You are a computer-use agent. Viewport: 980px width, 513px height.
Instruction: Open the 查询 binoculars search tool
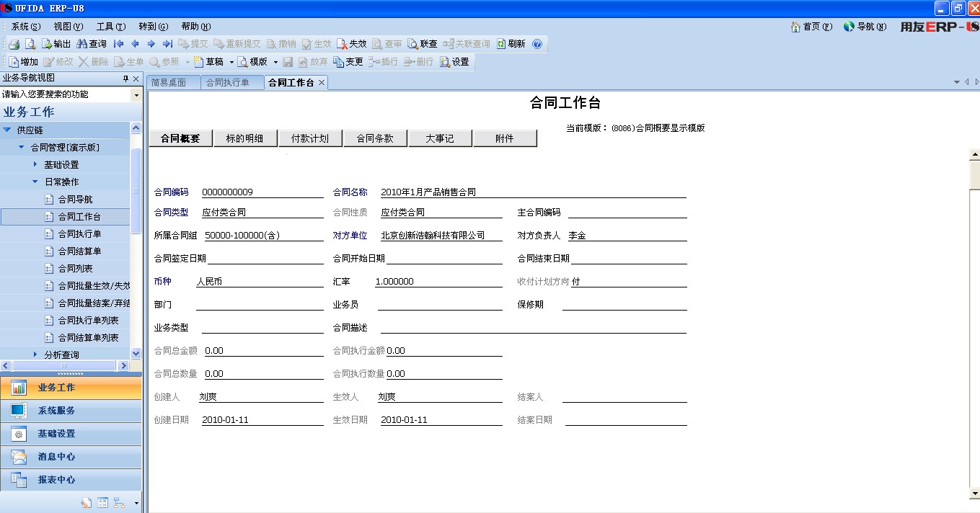(x=92, y=44)
